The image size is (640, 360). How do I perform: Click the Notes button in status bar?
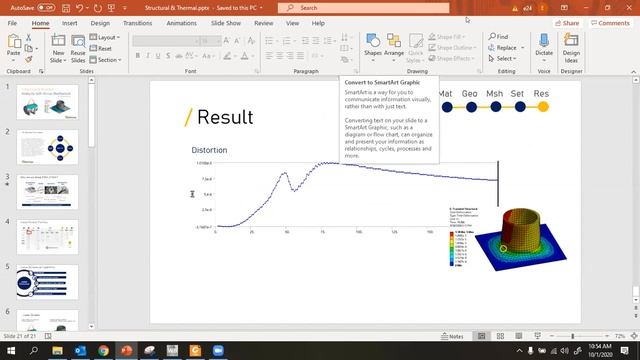pyautogui.click(x=452, y=336)
